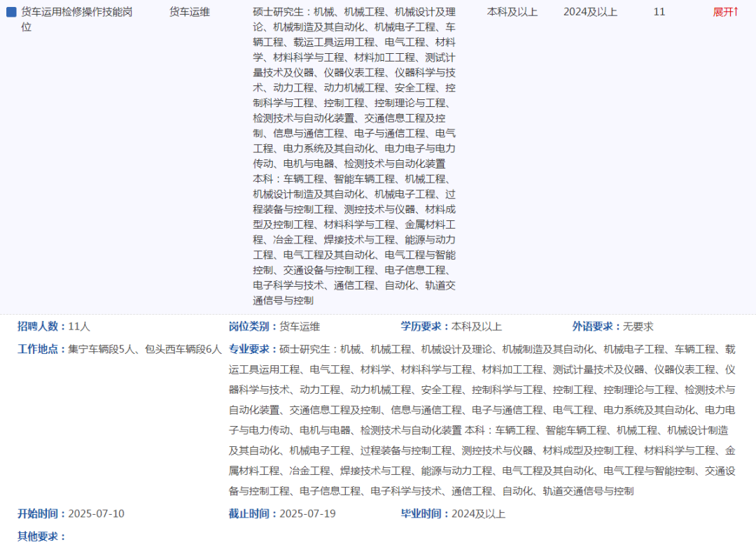Collapse the row using 展开↑ link

[726, 12]
